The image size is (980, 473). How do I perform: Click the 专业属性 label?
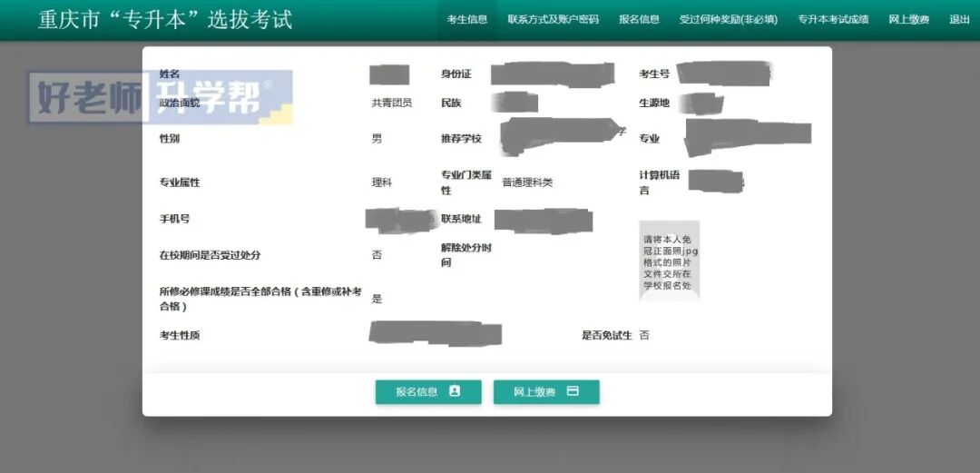180,182
